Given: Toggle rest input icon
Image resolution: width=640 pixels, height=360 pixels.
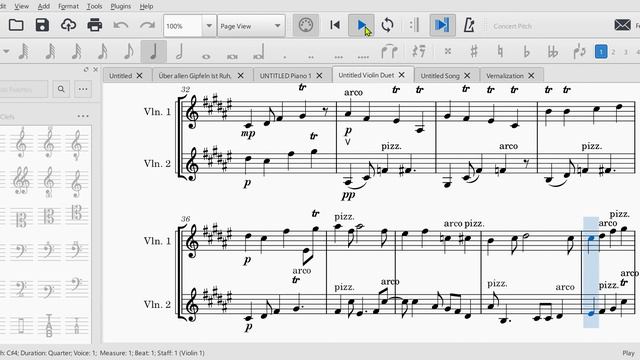Looking at the screenshot, I should point(418,52).
